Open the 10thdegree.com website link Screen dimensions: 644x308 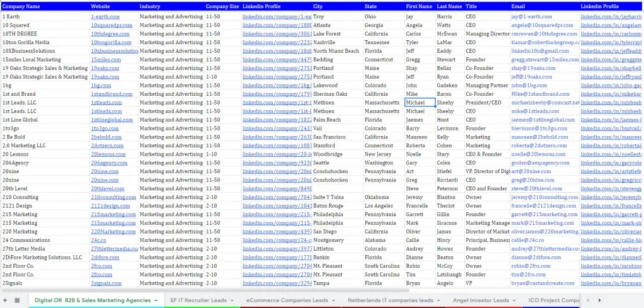(110, 34)
